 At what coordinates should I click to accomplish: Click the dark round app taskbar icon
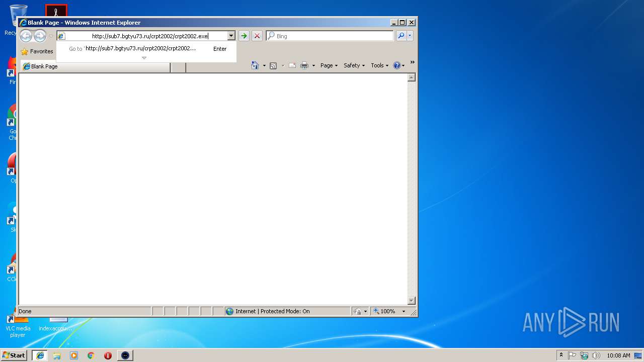click(x=125, y=355)
